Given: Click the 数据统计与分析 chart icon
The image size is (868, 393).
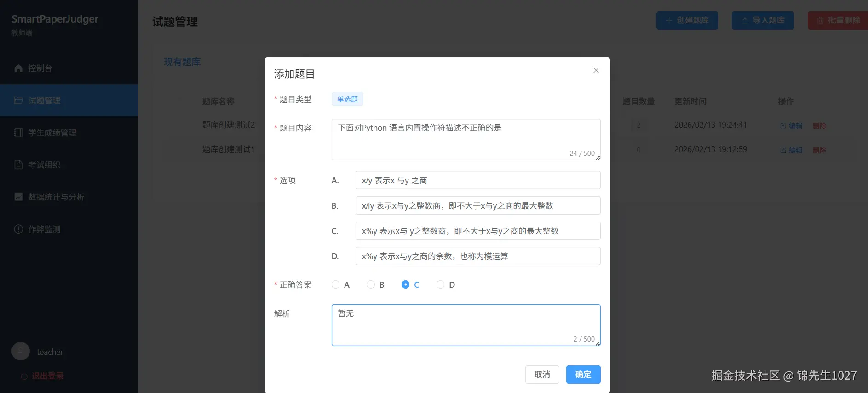Looking at the screenshot, I should [x=18, y=197].
